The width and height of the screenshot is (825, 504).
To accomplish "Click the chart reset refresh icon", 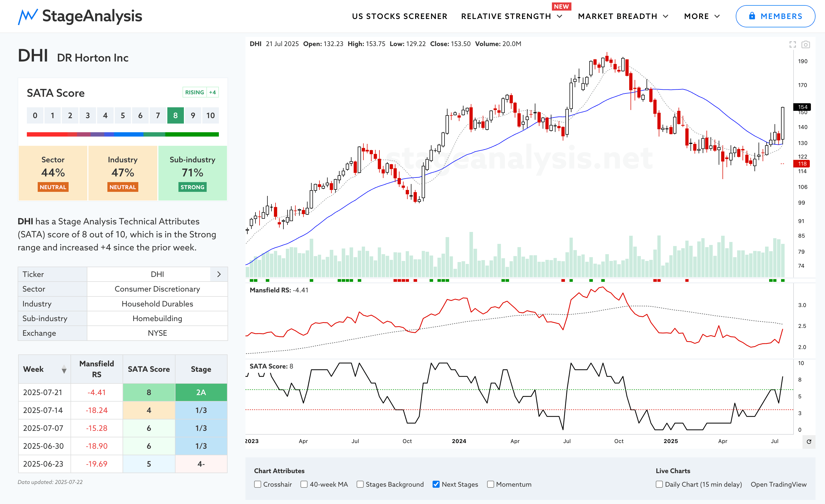I will [809, 441].
